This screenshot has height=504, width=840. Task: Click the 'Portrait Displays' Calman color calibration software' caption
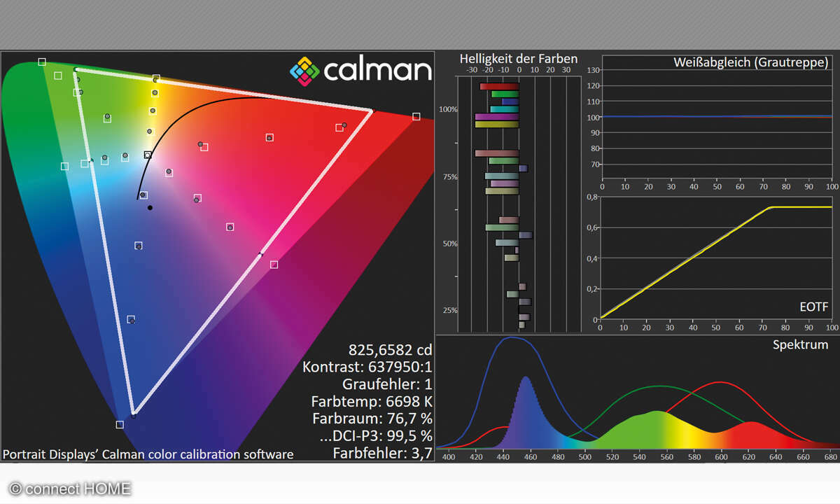coord(148,454)
